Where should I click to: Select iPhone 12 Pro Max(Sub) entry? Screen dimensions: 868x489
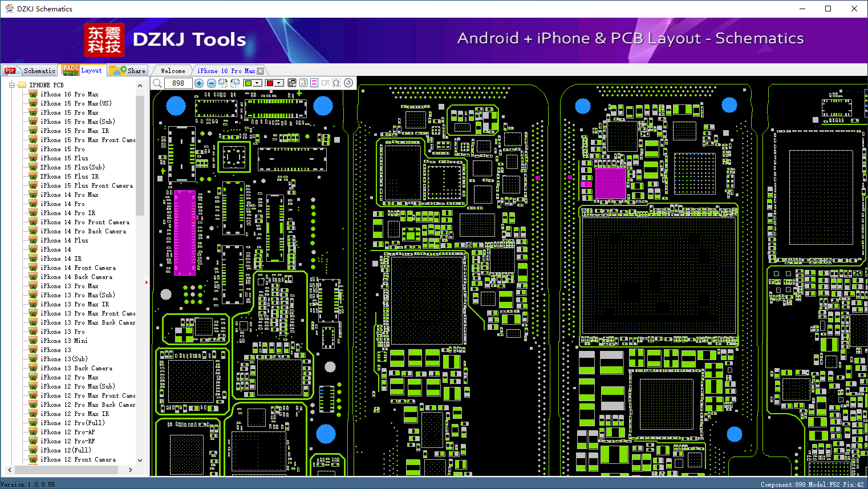tap(78, 386)
